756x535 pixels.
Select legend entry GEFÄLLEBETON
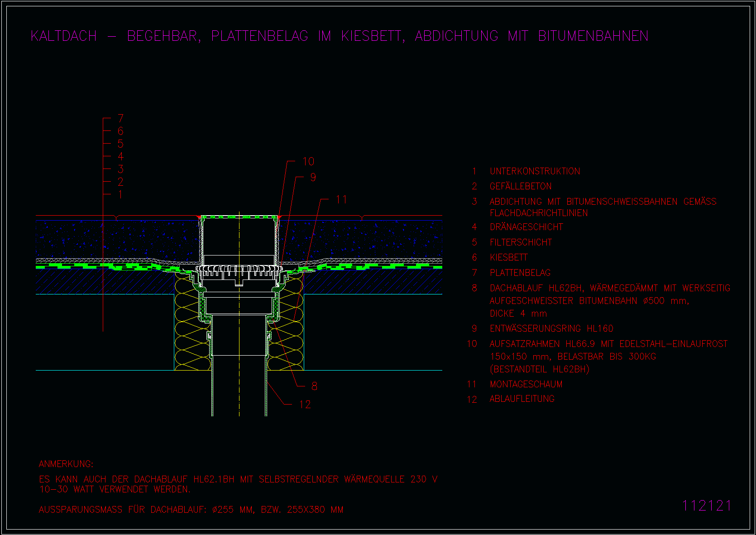[521, 186]
